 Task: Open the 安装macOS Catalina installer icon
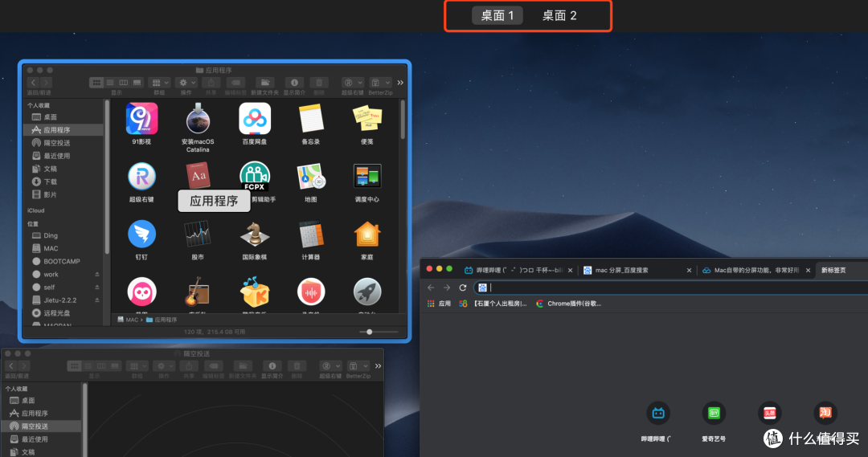coord(198,118)
